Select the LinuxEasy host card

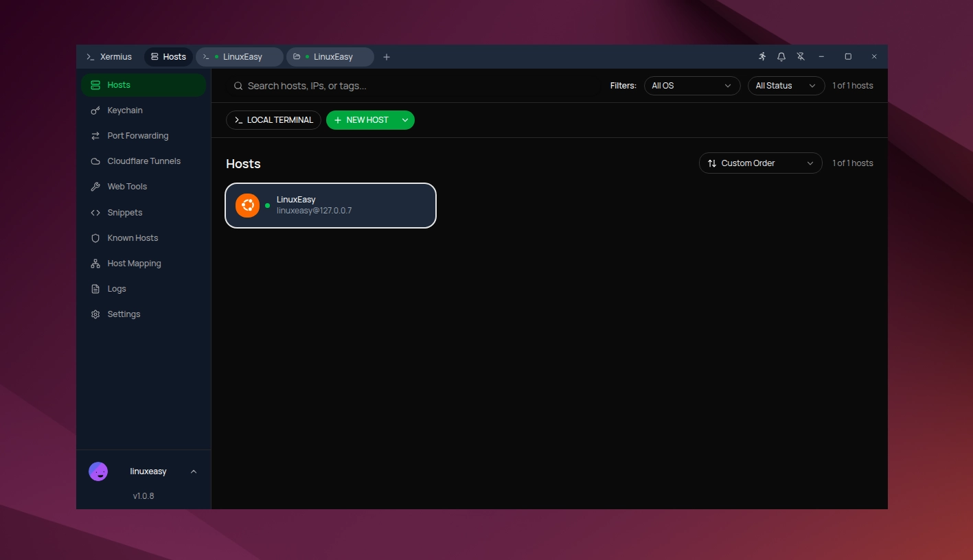pos(330,205)
